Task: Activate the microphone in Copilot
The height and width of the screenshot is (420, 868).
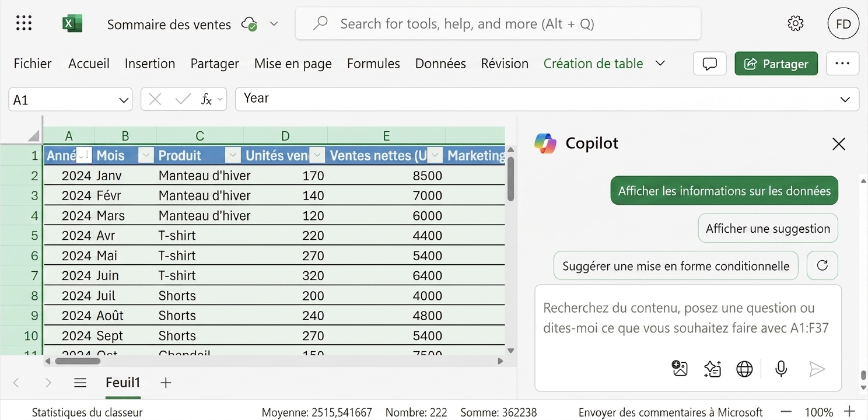Action: (x=781, y=369)
